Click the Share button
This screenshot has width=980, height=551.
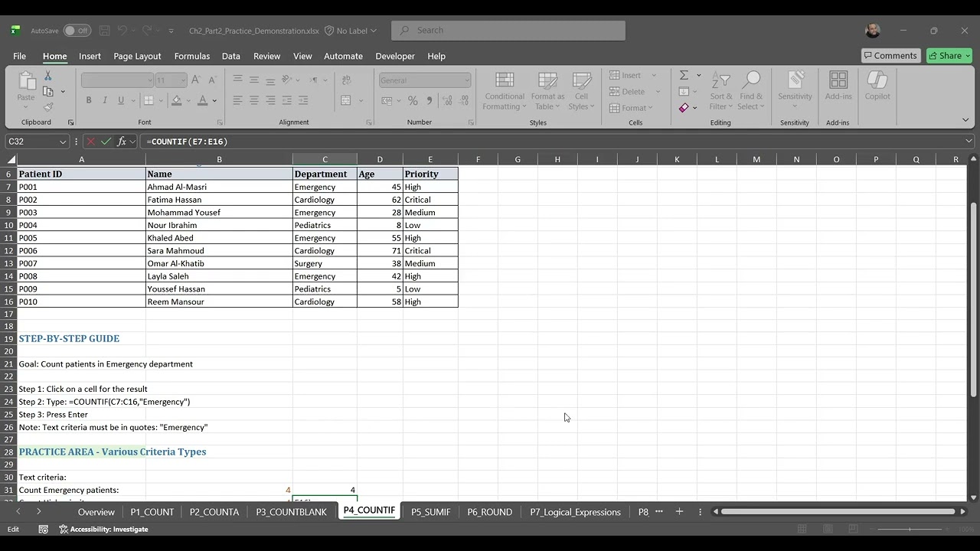(949, 55)
